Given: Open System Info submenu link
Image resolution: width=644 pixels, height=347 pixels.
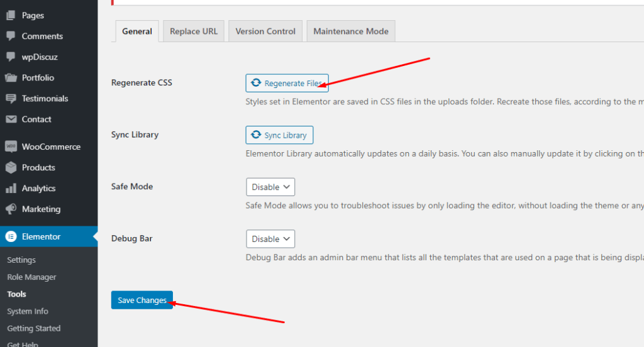Looking at the screenshot, I should coord(28,311).
